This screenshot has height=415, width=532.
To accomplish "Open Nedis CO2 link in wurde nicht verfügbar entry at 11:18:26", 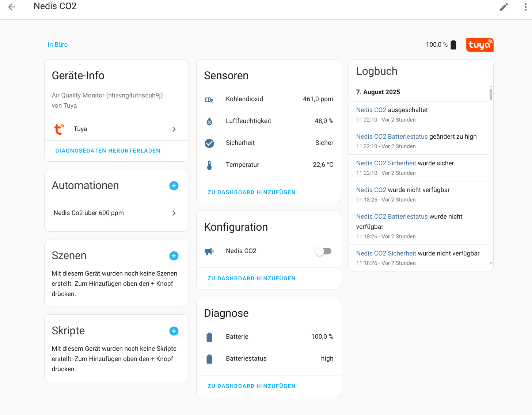I will 371,190.
